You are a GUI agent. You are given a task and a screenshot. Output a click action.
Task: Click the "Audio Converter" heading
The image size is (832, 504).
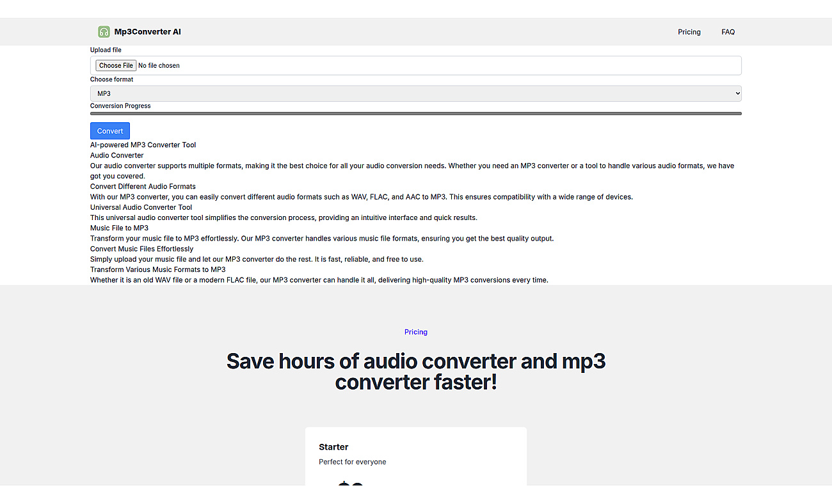[117, 155]
